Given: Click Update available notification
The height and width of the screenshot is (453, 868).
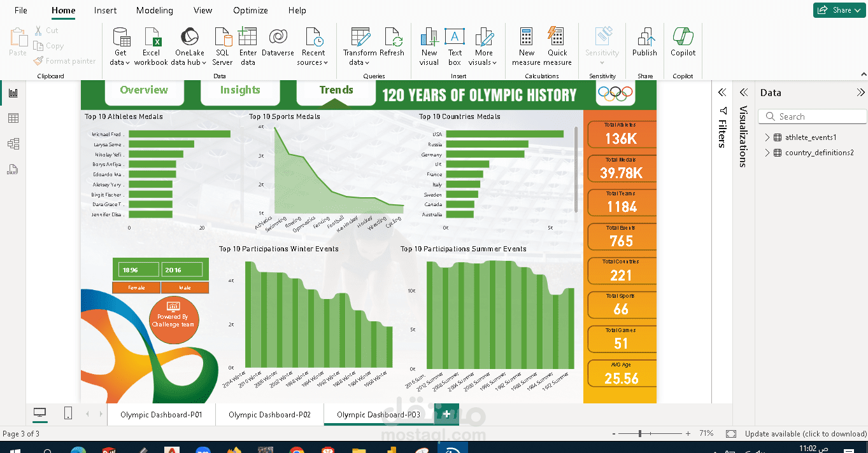Looking at the screenshot, I should coord(806,434).
